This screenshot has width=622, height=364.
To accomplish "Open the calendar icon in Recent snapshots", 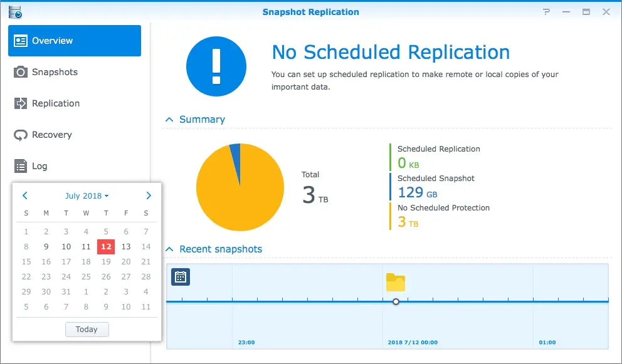I will pyautogui.click(x=181, y=277).
